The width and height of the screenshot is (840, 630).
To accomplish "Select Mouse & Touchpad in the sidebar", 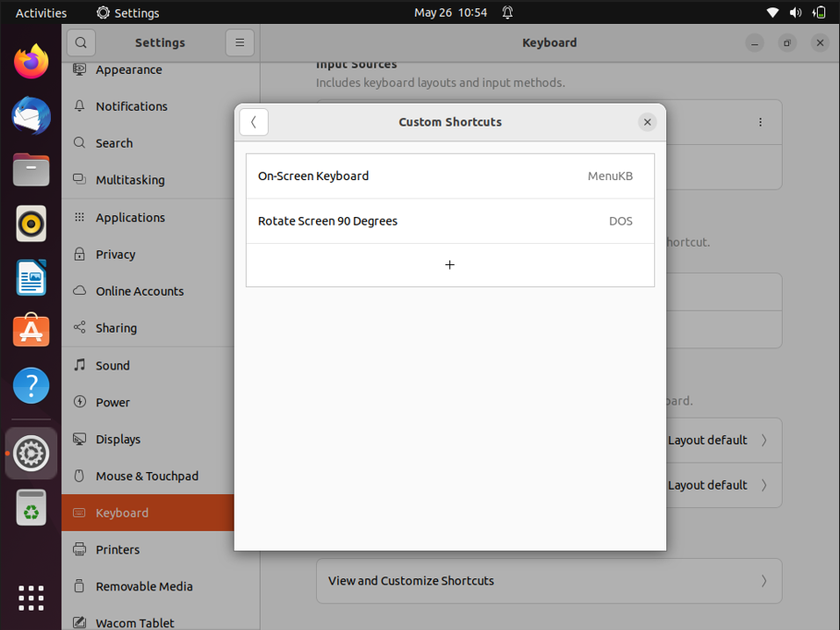I will (x=147, y=477).
